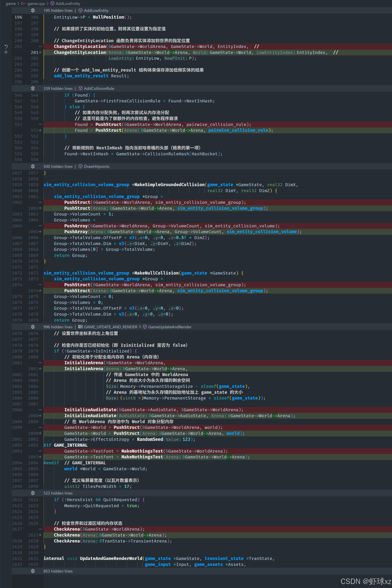Jump to GameUpdateAndRender symbol link
392x588 pixels.
click(170, 327)
